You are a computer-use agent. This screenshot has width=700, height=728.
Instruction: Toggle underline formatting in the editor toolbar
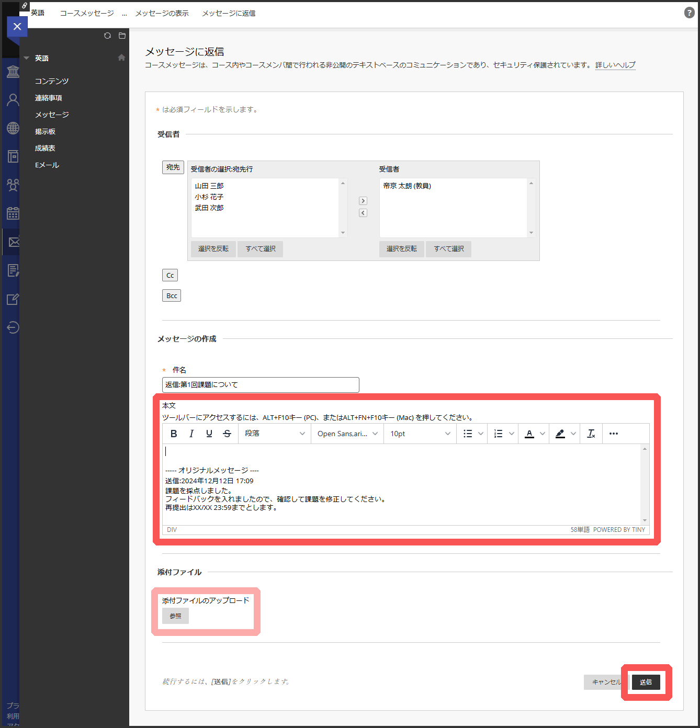click(x=209, y=434)
